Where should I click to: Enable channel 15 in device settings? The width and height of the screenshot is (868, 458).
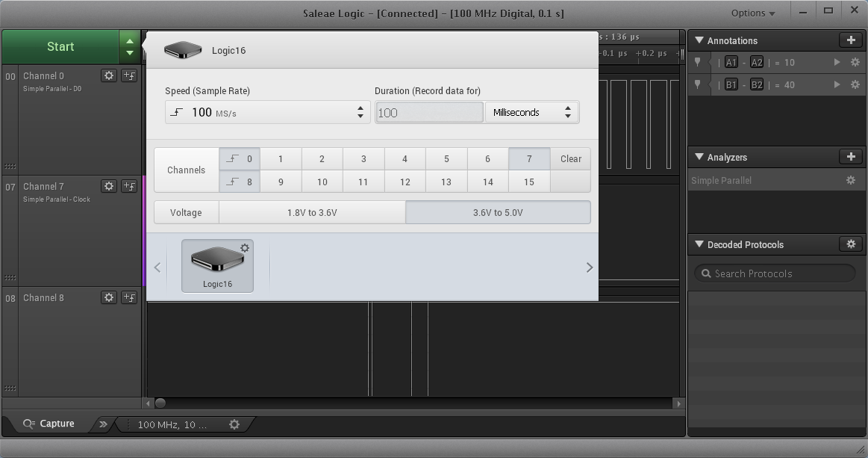(529, 182)
